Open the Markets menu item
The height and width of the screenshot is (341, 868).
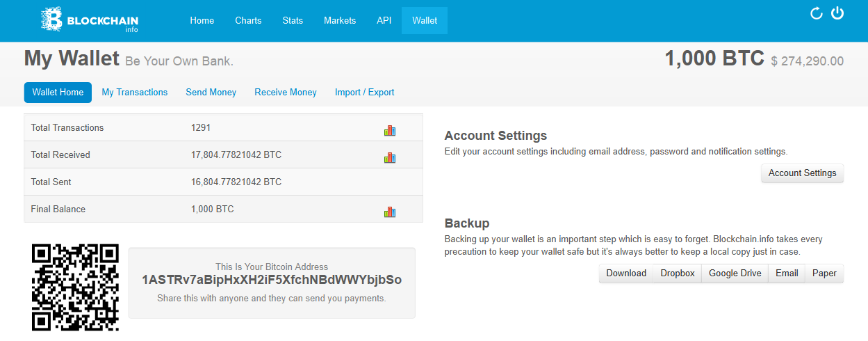(x=340, y=20)
